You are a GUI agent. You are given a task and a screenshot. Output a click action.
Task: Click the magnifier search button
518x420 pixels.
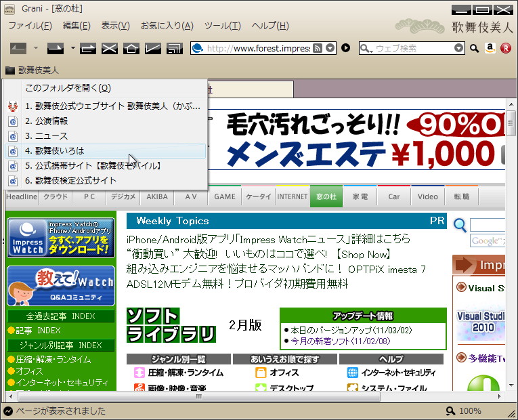[x=475, y=49]
